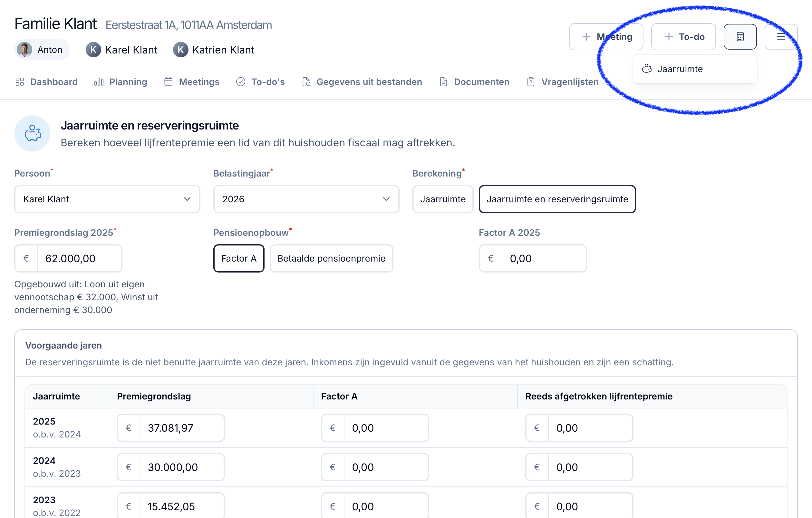Expand the Belastingjaar dropdown showing 2026
This screenshot has height=518, width=812.
(x=306, y=199)
